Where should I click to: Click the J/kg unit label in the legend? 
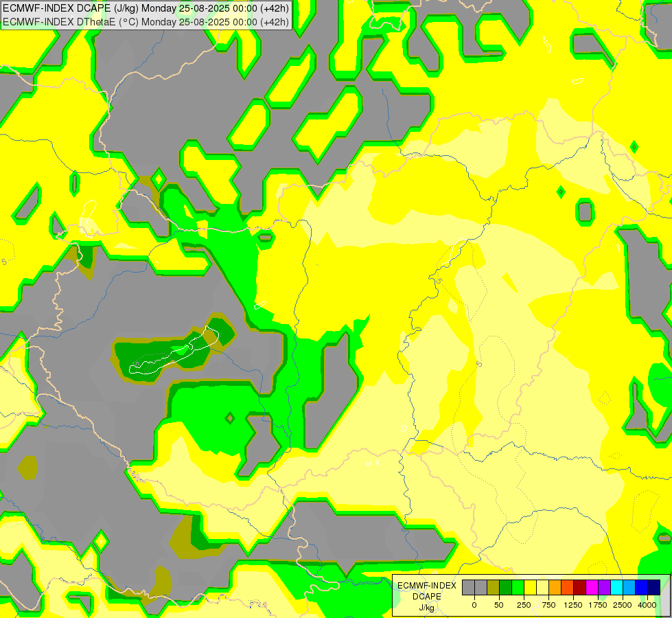coord(426,608)
